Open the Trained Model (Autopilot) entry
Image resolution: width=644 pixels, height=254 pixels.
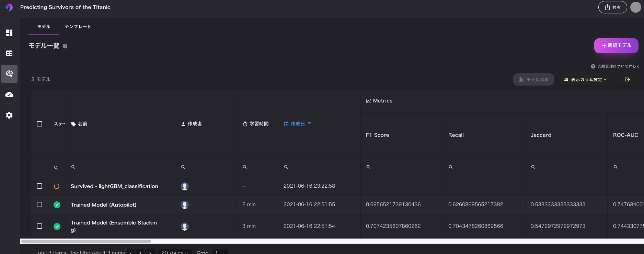[103, 205]
